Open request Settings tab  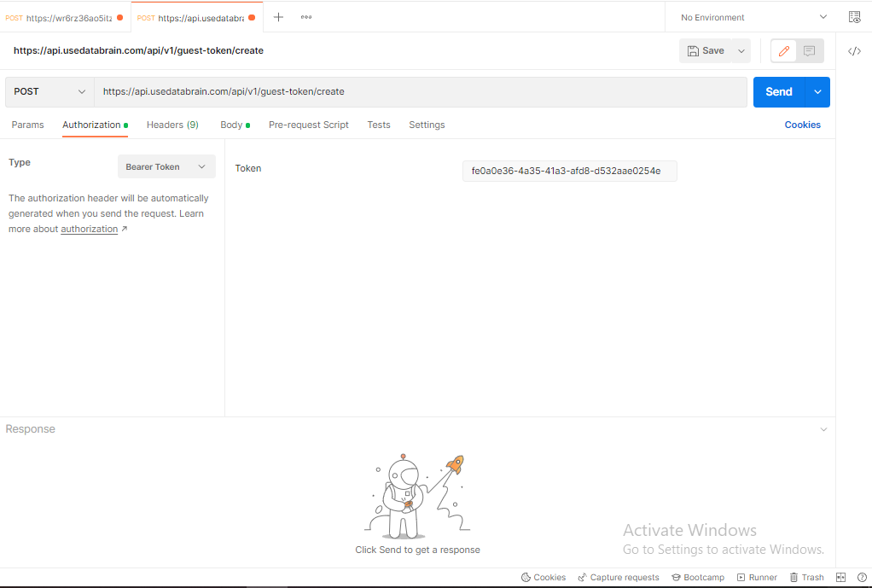[427, 125]
